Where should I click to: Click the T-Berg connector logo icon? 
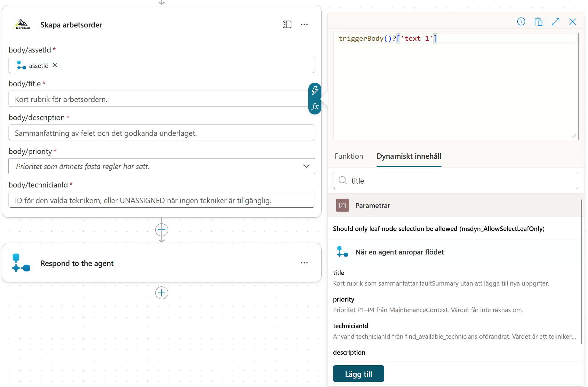tap(21, 24)
